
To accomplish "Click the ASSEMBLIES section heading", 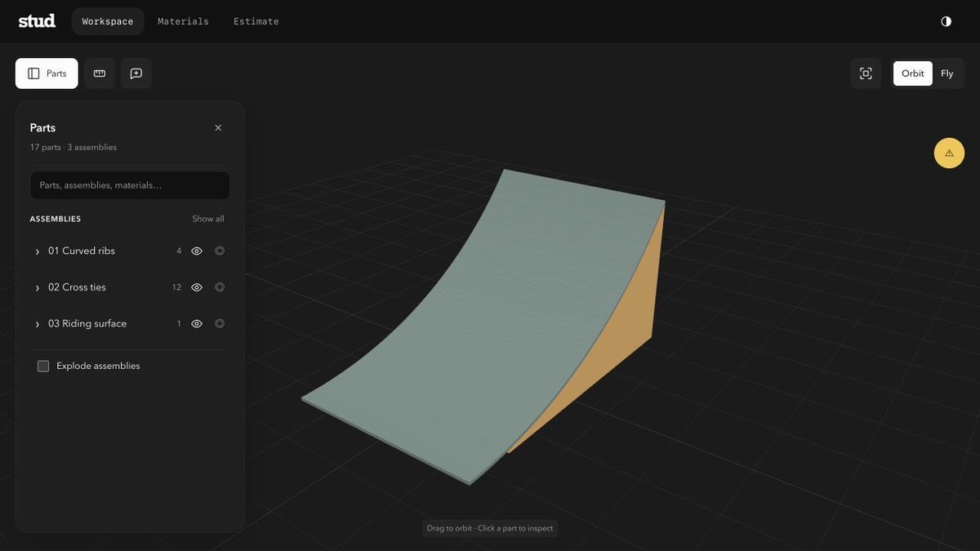I will point(56,219).
